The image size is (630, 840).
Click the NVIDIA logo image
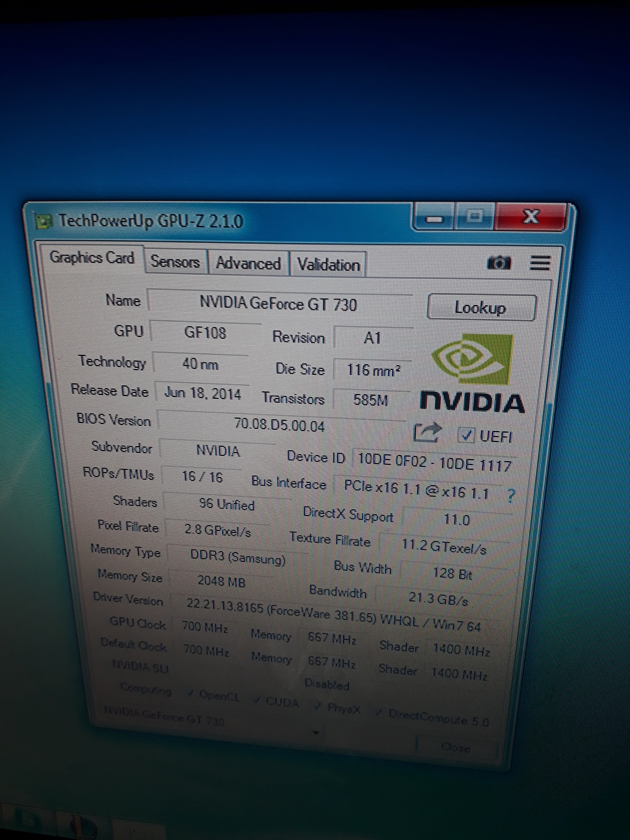point(472,372)
